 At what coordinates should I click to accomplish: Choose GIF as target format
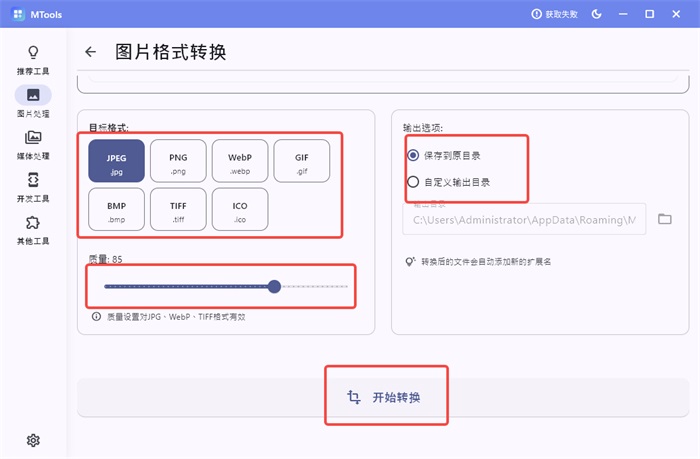[302, 161]
